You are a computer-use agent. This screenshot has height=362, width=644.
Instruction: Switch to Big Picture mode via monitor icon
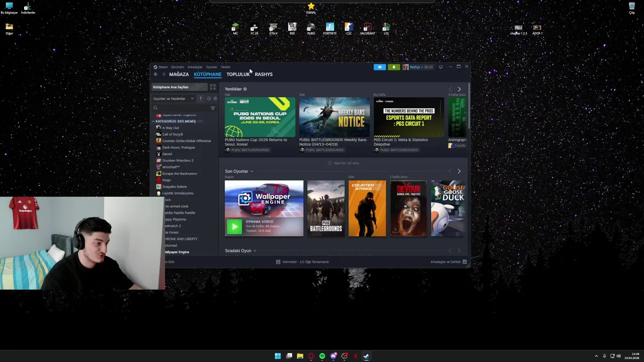(x=441, y=67)
